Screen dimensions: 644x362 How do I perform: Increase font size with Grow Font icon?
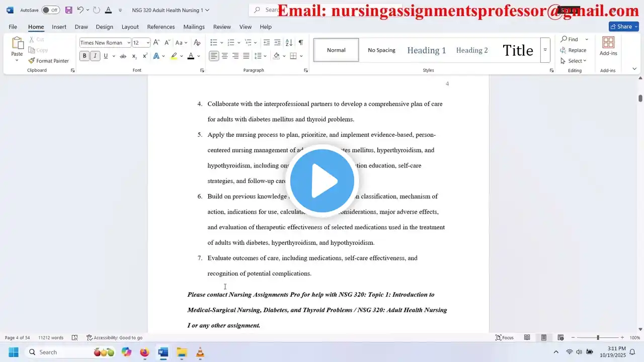coord(156,43)
